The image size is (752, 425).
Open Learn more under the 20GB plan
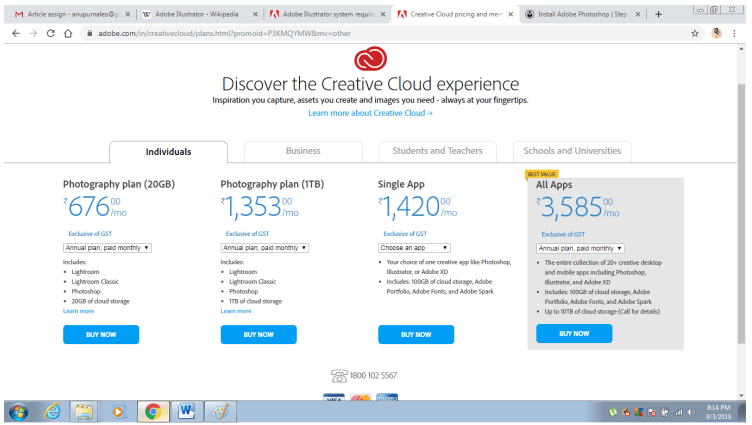(x=78, y=311)
